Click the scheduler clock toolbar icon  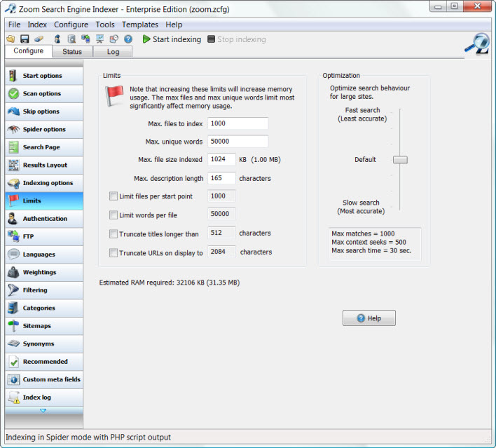tap(113, 39)
